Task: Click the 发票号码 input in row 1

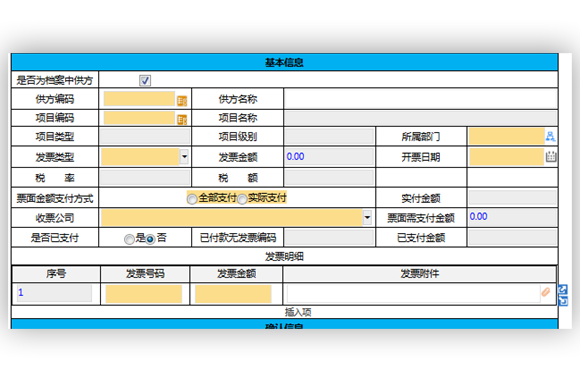Action: [x=144, y=294]
